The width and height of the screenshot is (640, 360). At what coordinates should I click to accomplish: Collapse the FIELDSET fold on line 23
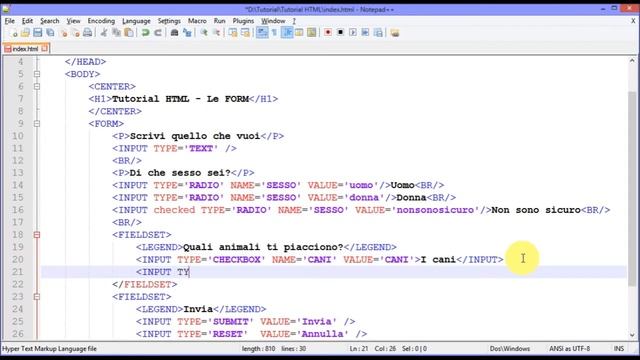(37, 297)
